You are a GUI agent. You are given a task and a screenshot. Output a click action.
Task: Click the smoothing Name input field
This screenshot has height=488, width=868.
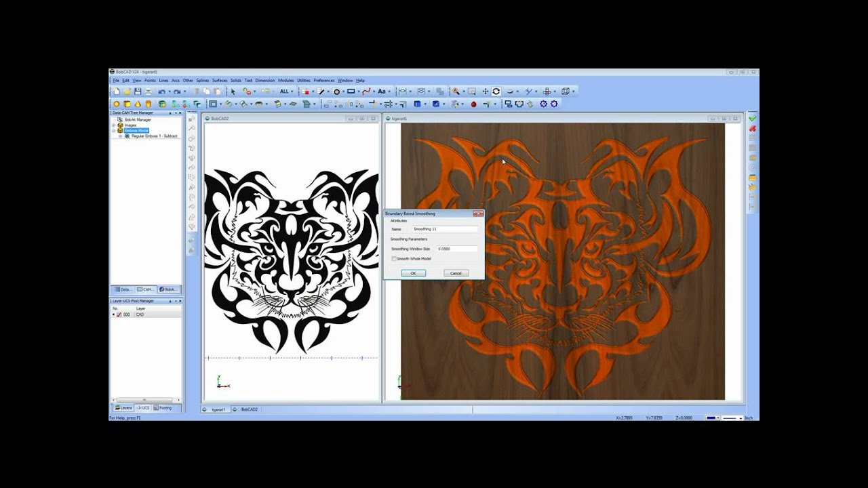pyautogui.click(x=445, y=229)
